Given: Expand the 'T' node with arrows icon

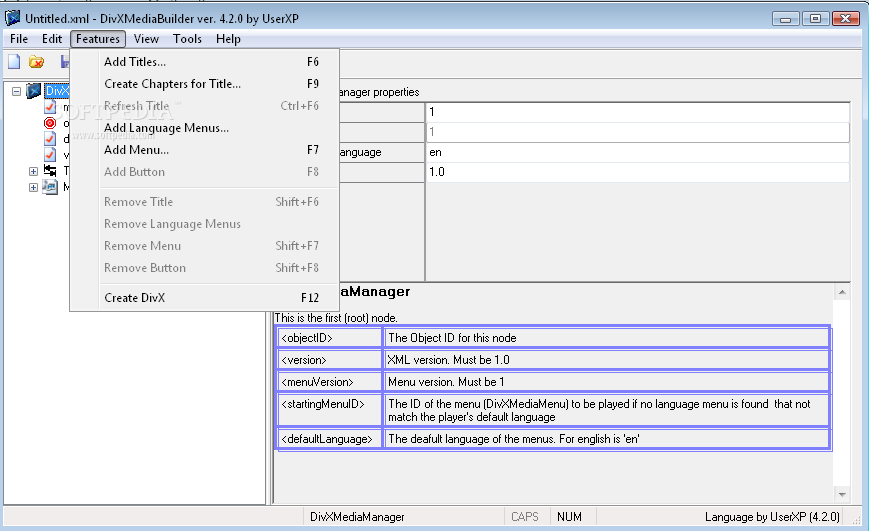Looking at the screenshot, I should (33, 171).
